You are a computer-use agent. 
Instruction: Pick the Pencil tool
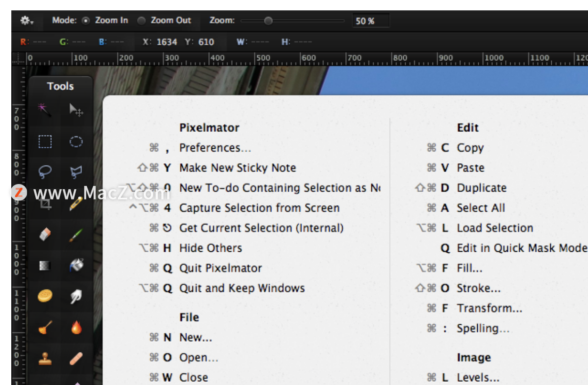(x=76, y=204)
